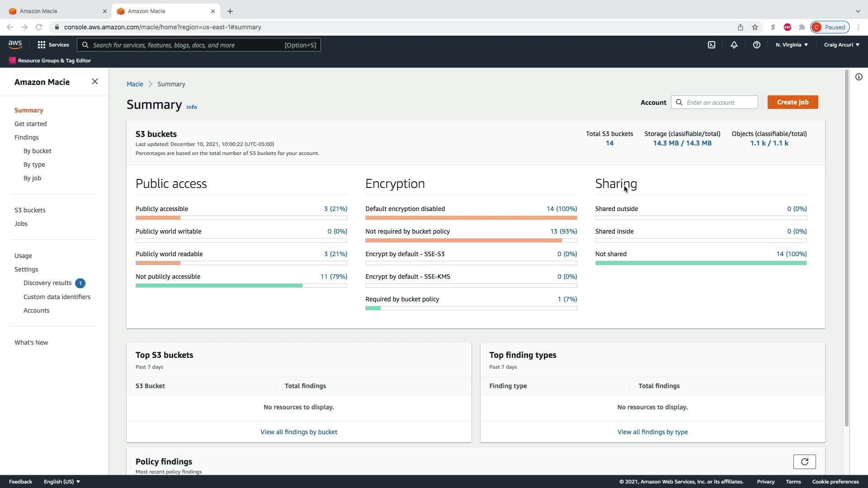Close the Amazon Macie navigation pane
The width and height of the screenshot is (868, 488).
pos(94,81)
